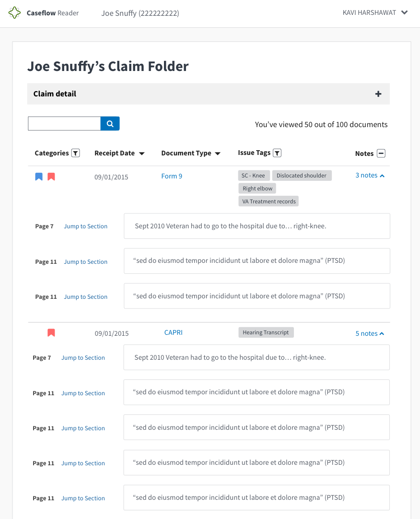Collapse the 3 notes list
This screenshot has width=420, height=519.
click(x=370, y=176)
